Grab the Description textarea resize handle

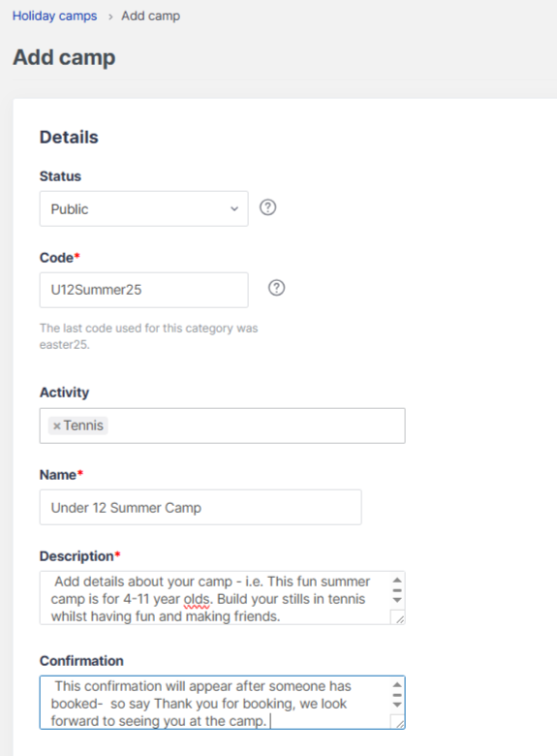pos(398,618)
